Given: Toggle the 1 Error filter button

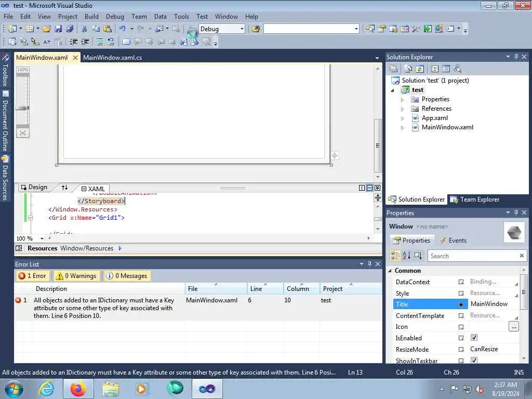Looking at the screenshot, I should (x=33, y=276).
